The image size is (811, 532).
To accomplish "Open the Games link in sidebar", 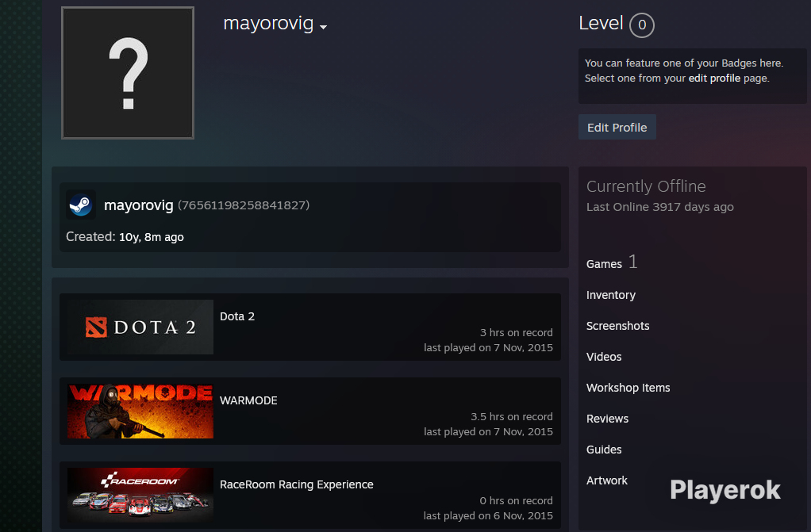I will [604, 264].
